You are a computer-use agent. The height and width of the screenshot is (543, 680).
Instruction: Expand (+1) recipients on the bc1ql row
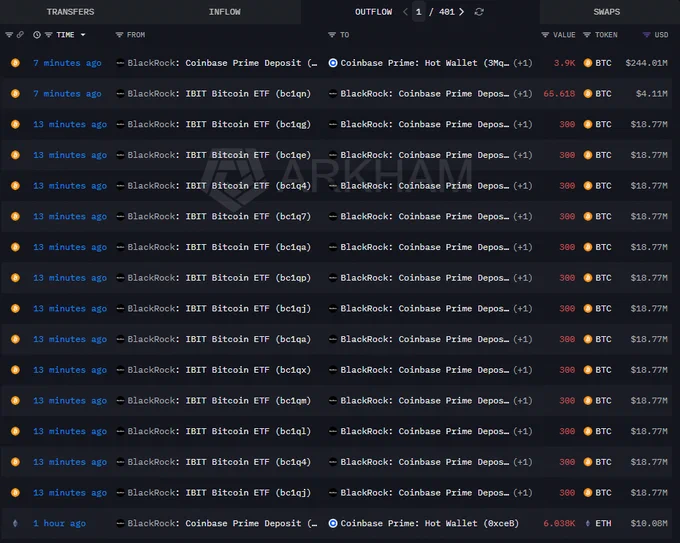click(523, 432)
